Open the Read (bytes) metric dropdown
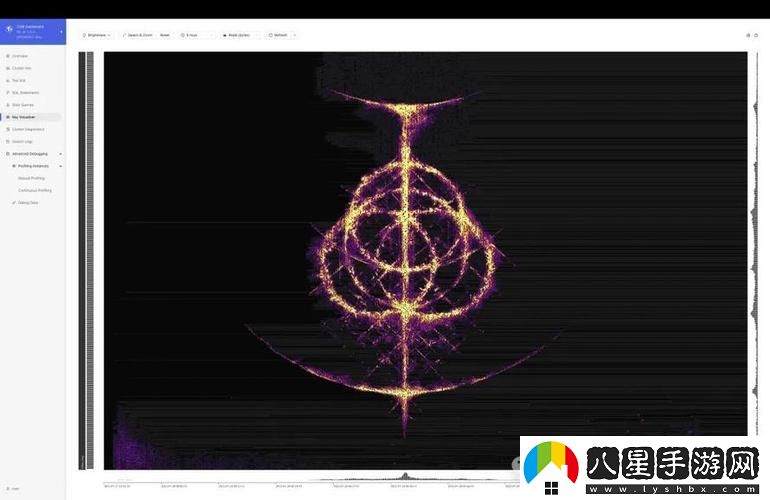 point(240,35)
